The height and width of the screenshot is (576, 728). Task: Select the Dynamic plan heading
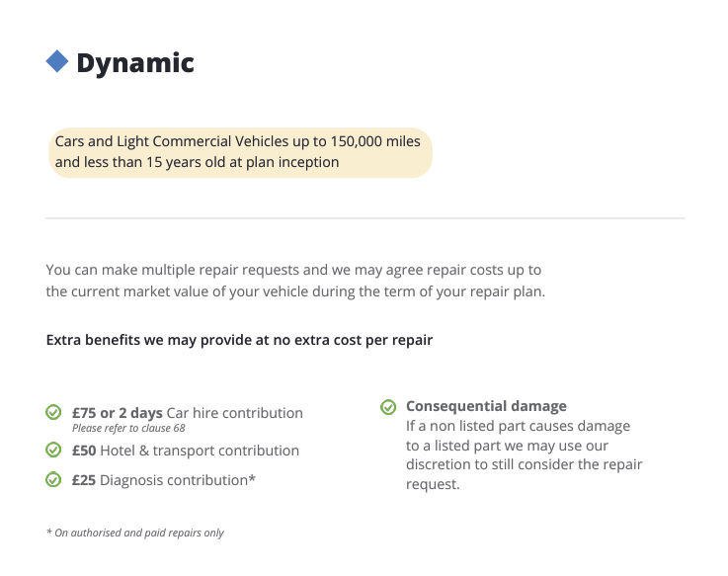135,63
